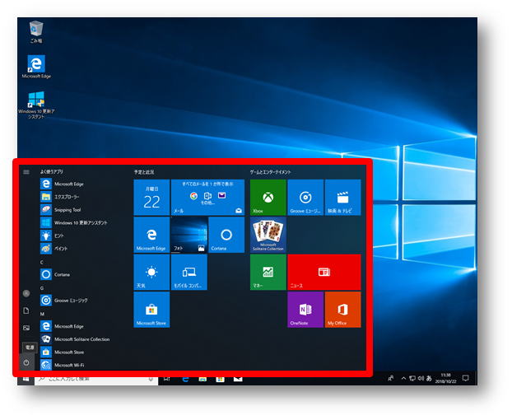Click the よく使うアプリ list header
This screenshot has height=420, width=512.
coord(52,171)
